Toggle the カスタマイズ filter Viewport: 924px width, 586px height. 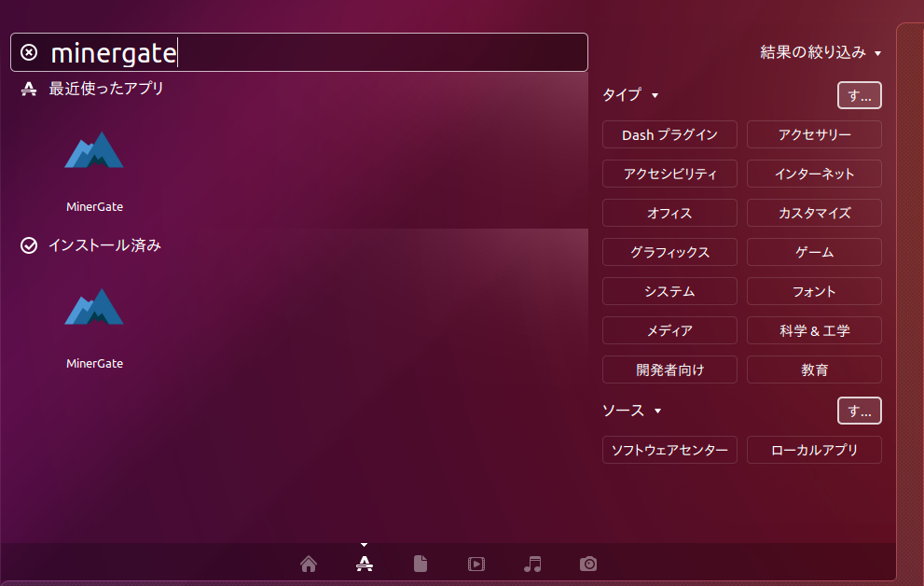(814, 213)
